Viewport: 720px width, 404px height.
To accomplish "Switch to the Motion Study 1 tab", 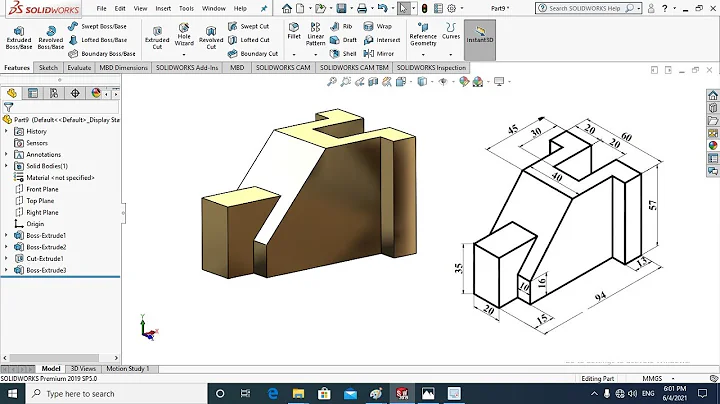I will click(128, 369).
